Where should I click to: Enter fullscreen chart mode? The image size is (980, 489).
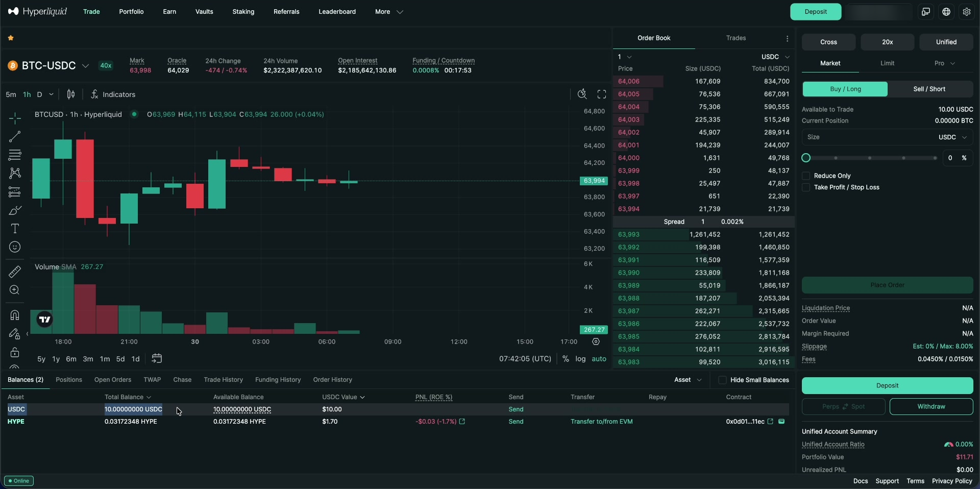(x=602, y=94)
